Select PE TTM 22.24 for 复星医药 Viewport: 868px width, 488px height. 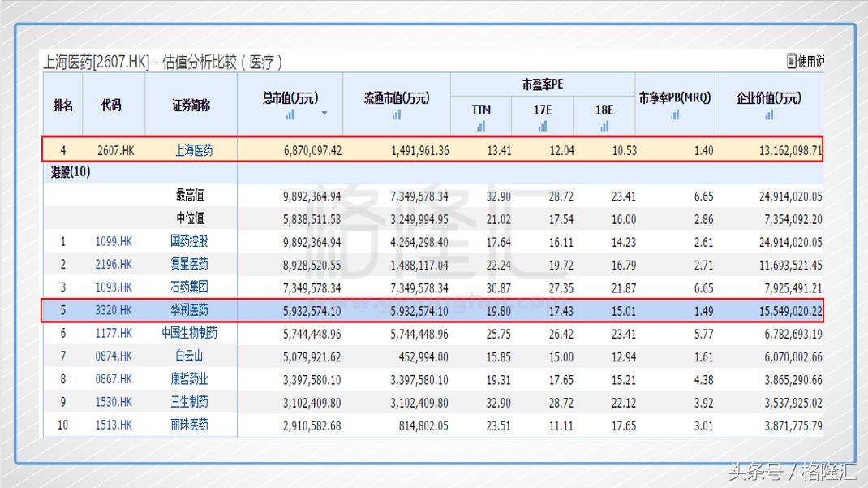click(499, 266)
